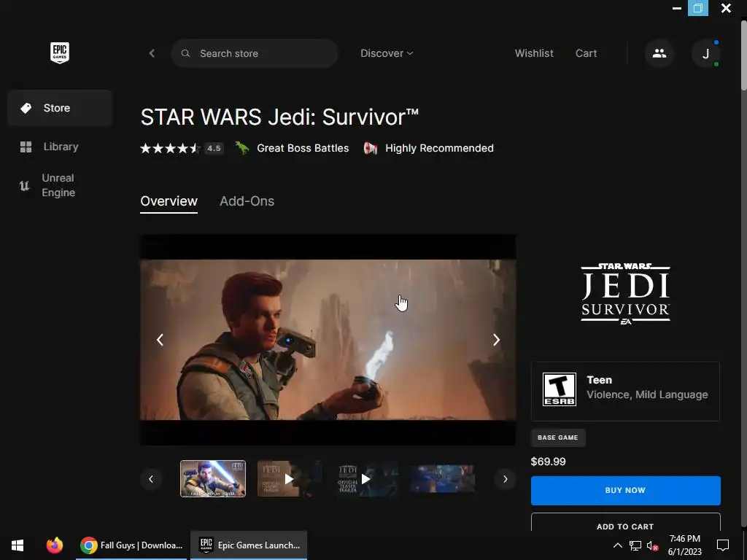
Task: Click the Library grid icon
Action: pos(26,147)
